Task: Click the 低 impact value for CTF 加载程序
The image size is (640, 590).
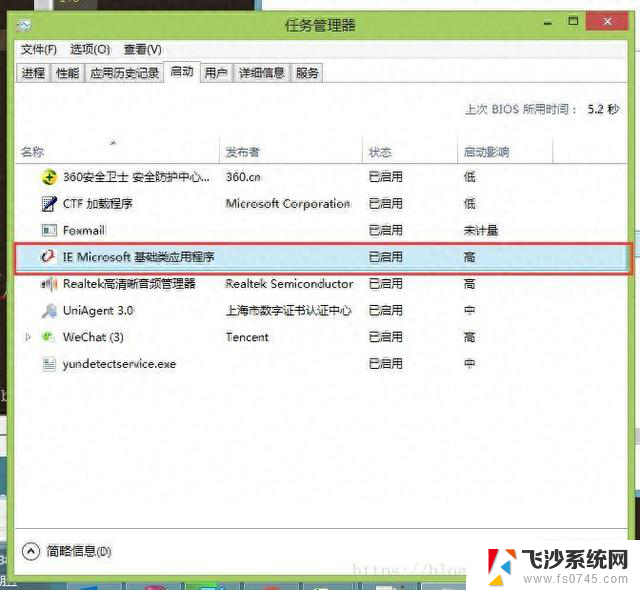Action: pyautogui.click(x=469, y=204)
